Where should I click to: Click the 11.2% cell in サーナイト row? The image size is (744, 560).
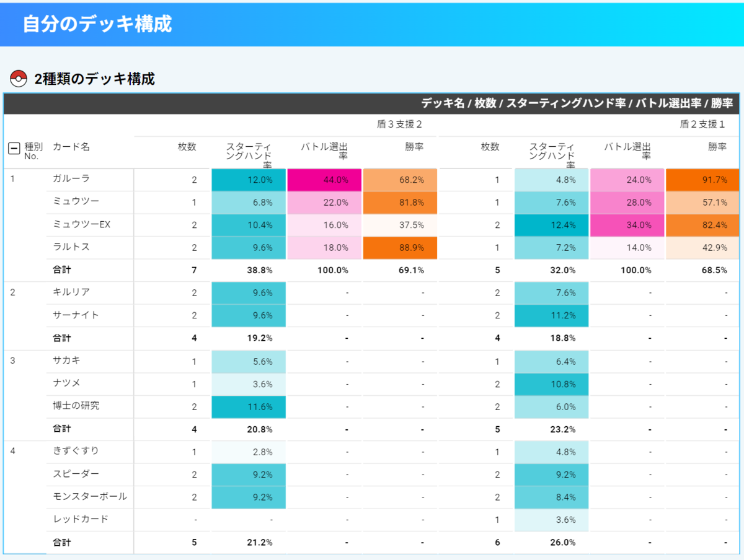552,316
